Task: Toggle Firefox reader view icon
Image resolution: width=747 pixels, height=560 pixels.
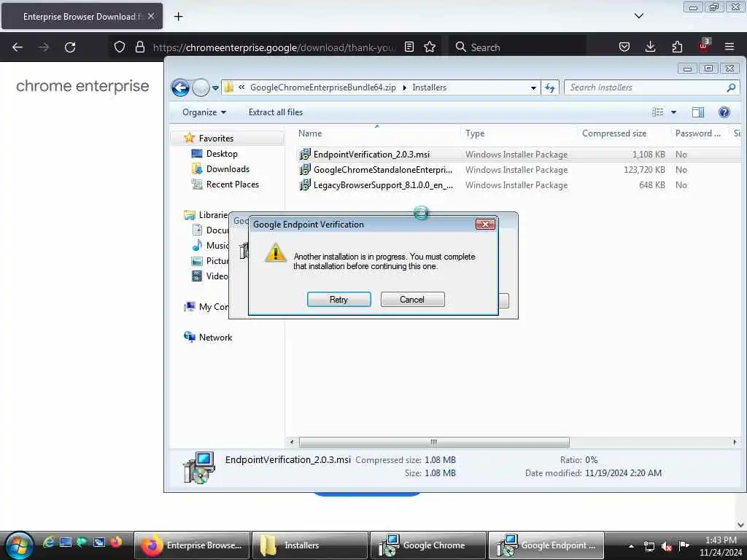Action: (409, 47)
